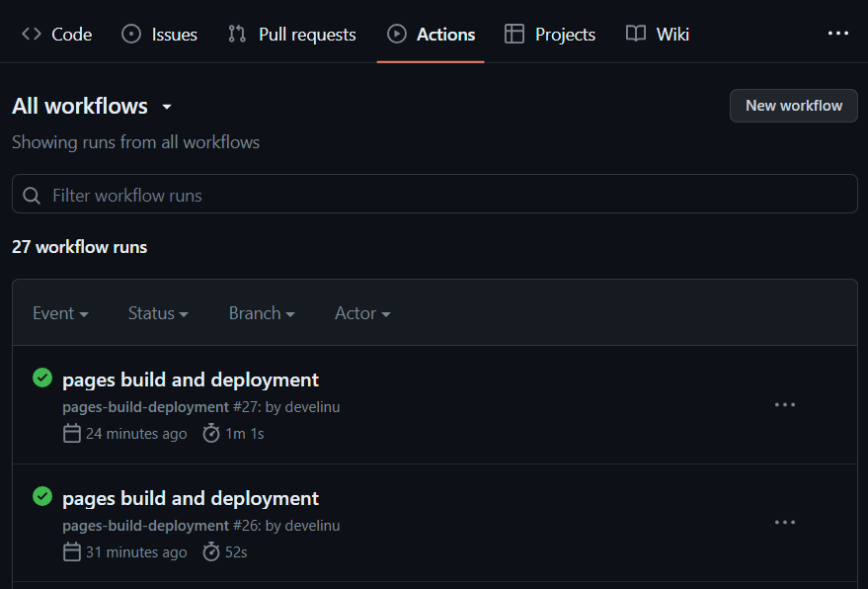Open options menu for run #27

tap(785, 404)
